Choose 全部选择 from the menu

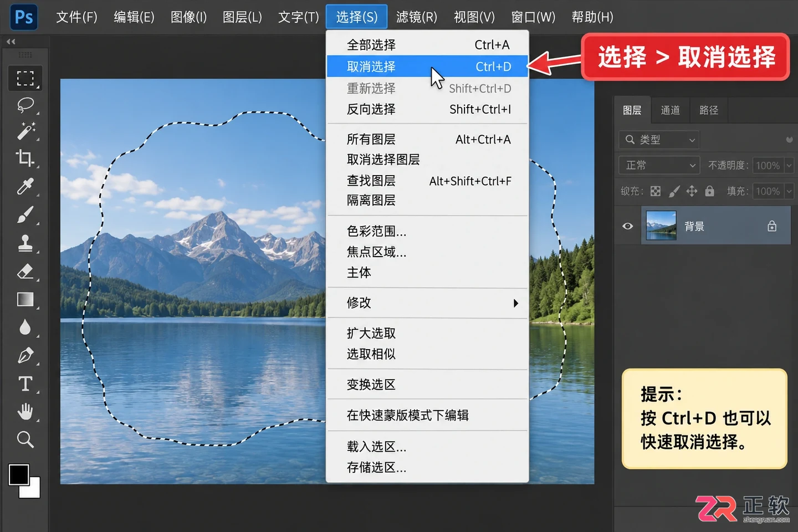pyautogui.click(x=427, y=45)
